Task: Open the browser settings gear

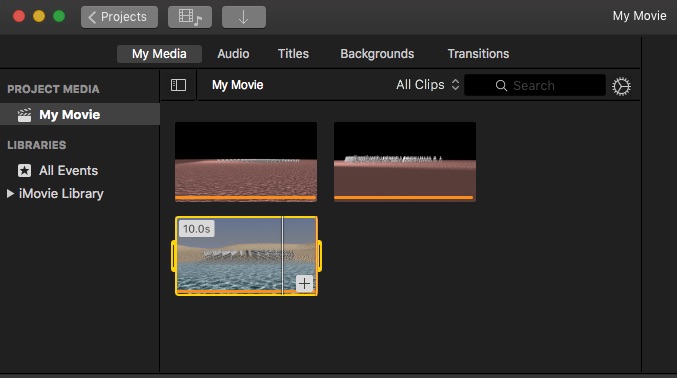Action: click(x=621, y=86)
